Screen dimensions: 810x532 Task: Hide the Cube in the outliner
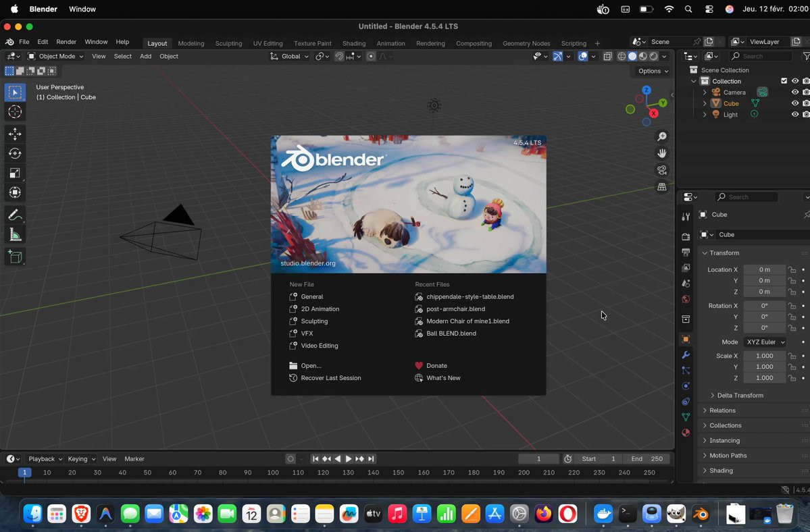[795, 103]
